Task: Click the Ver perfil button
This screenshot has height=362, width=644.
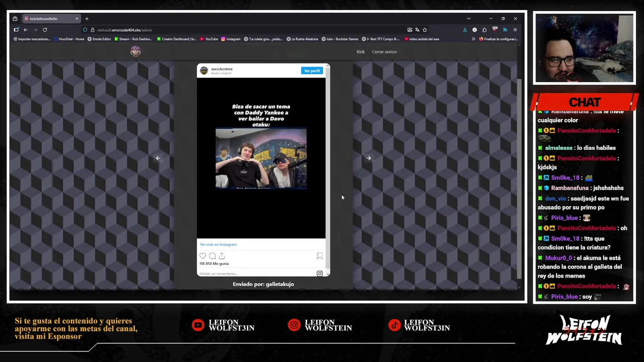Action: point(312,70)
